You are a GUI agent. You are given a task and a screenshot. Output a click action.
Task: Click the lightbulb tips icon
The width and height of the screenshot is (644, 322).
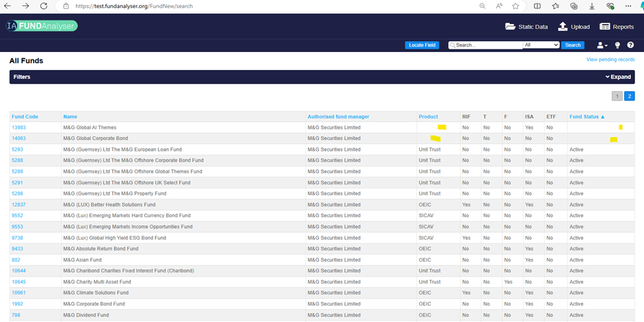[617, 45]
